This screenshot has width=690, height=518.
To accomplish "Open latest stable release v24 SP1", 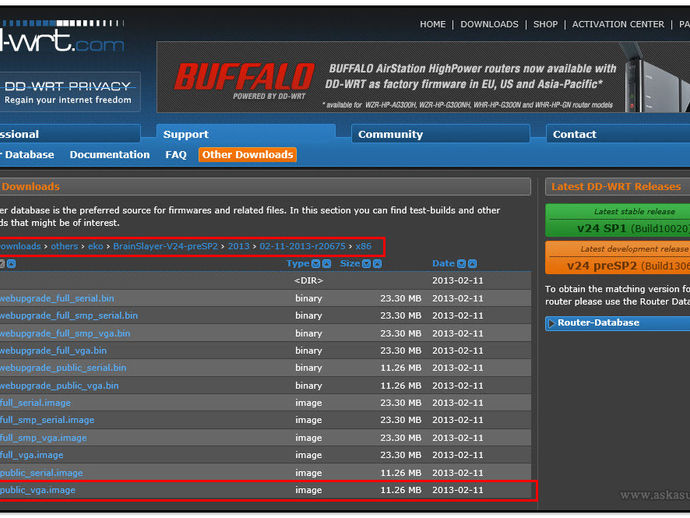I will [618, 220].
